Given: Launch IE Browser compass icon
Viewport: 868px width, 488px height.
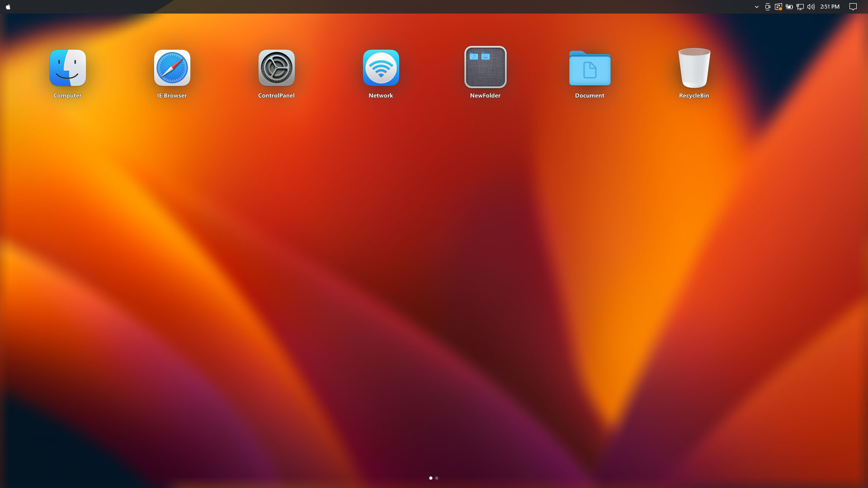Looking at the screenshot, I should click(x=172, y=68).
